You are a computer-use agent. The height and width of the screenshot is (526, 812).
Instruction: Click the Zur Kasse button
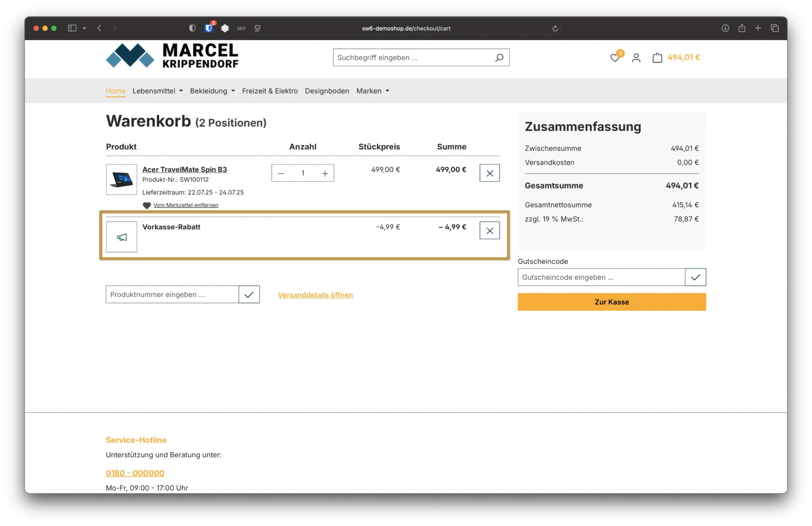611,302
